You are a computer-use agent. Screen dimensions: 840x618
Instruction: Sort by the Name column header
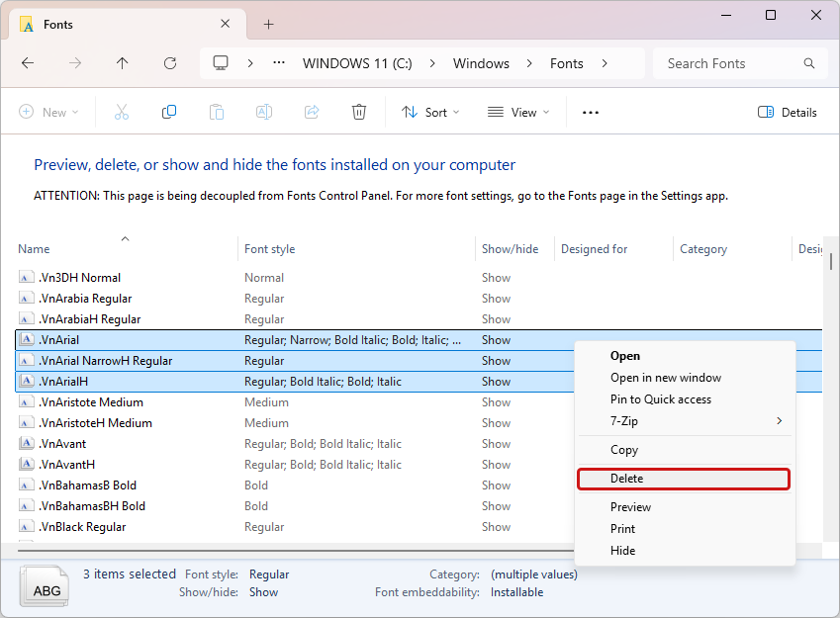[x=126, y=249]
